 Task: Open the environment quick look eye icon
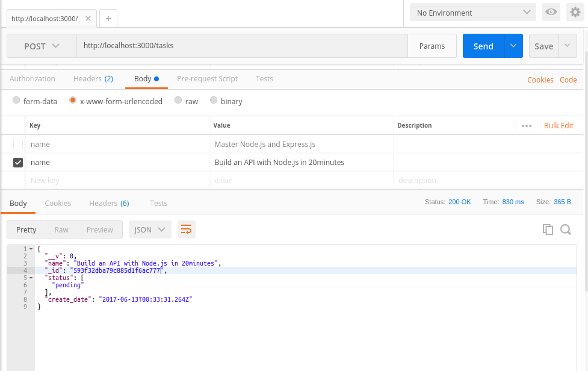point(551,11)
